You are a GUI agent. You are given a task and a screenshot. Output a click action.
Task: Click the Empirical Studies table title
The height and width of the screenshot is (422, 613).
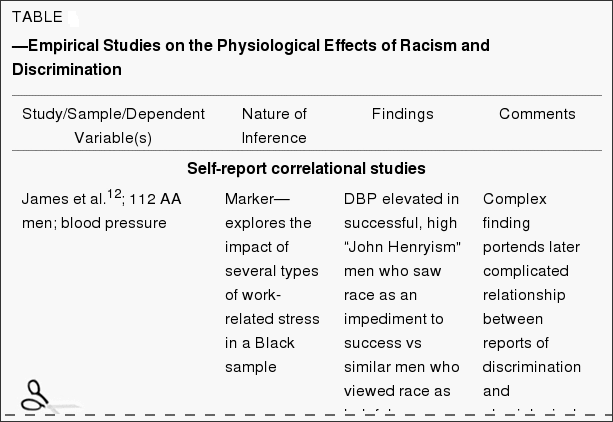(x=251, y=57)
